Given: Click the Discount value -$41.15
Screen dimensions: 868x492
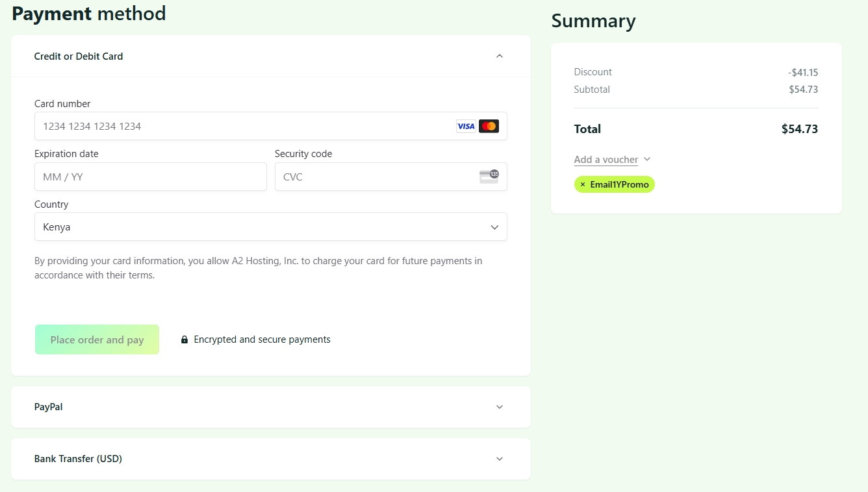Looking at the screenshot, I should pos(803,73).
